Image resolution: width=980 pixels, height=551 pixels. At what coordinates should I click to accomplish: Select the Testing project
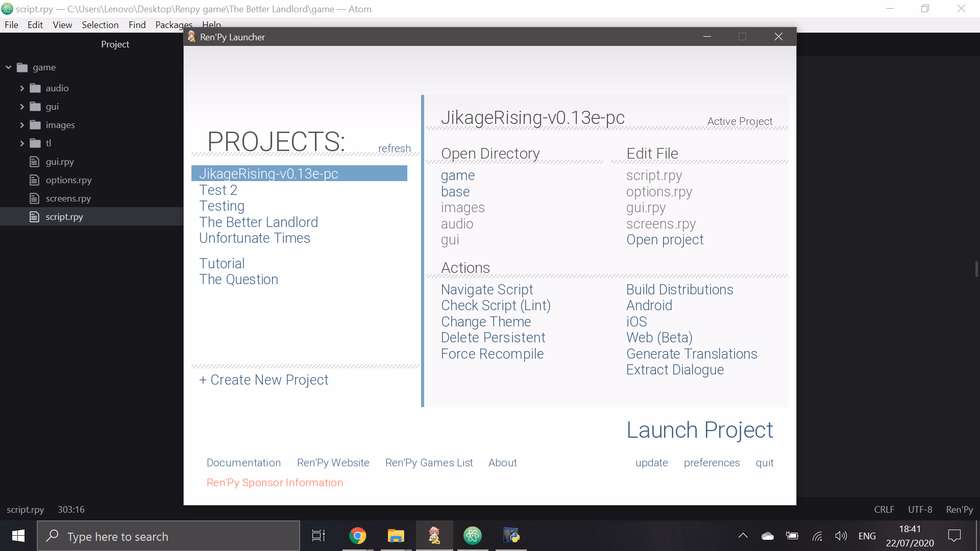click(222, 206)
